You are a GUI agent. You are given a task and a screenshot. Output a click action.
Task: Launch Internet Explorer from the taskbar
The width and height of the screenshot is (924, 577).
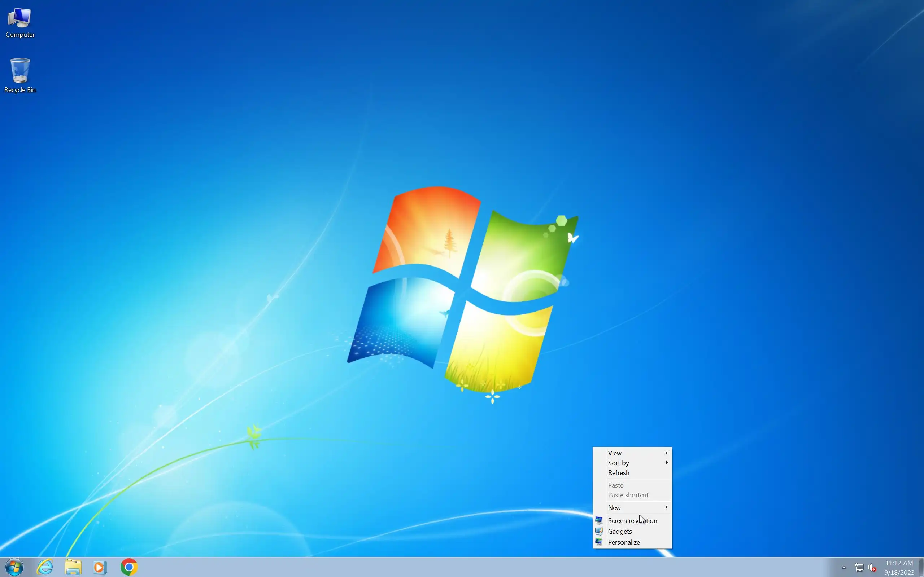(45, 567)
